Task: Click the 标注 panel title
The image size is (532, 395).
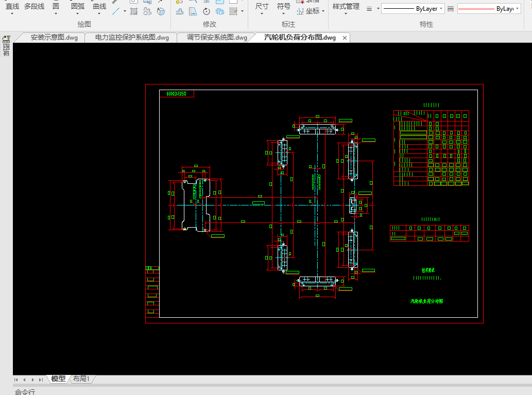Action: (x=288, y=24)
